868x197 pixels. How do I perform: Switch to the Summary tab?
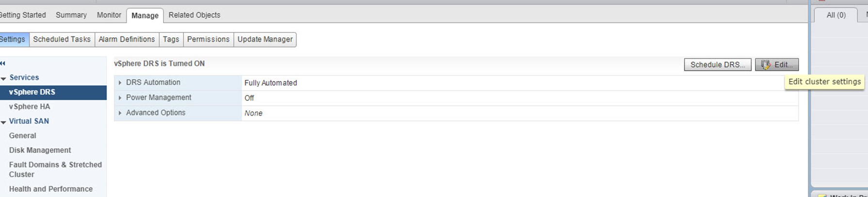[71, 15]
